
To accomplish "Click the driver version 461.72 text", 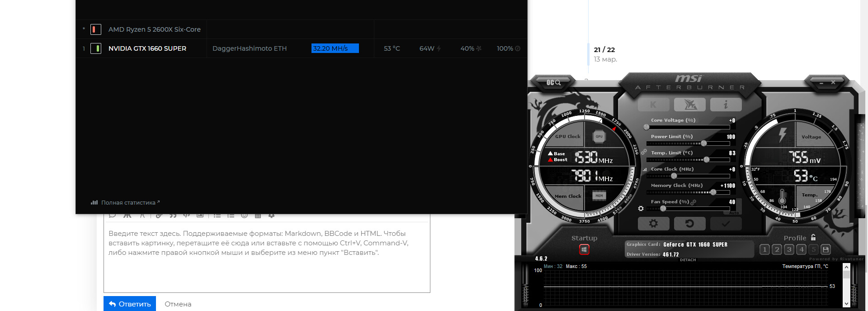I will (671, 254).
